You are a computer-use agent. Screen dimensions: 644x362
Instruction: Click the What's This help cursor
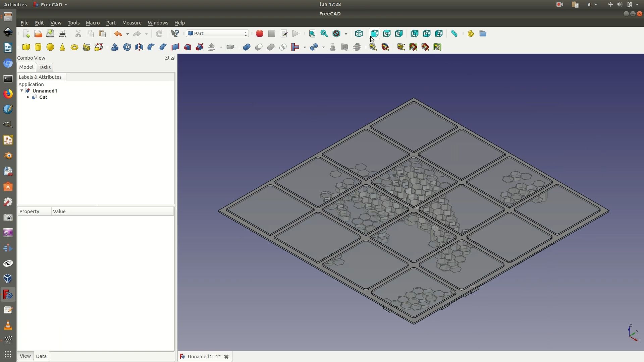pos(175,34)
